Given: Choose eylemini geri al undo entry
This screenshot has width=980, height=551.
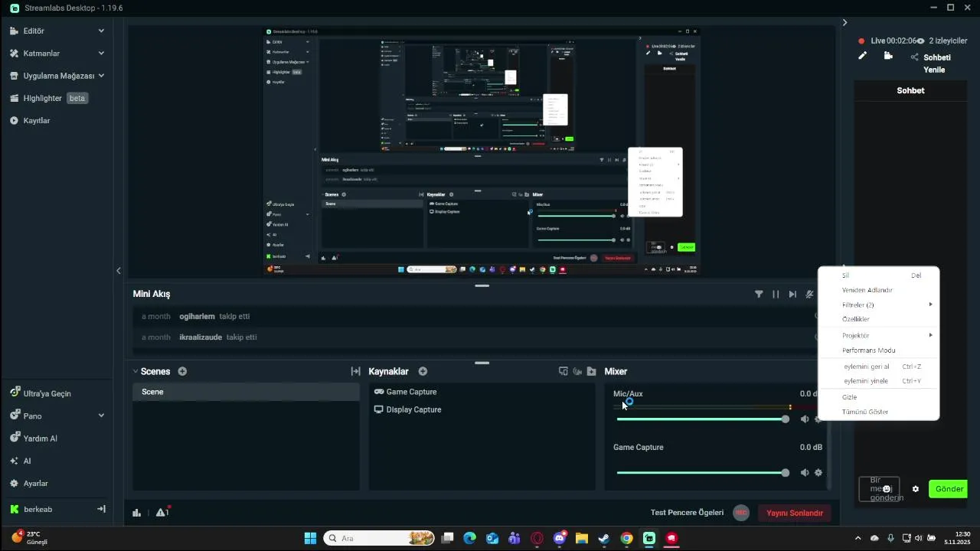Looking at the screenshot, I should pyautogui.click(x=879, y=367).
